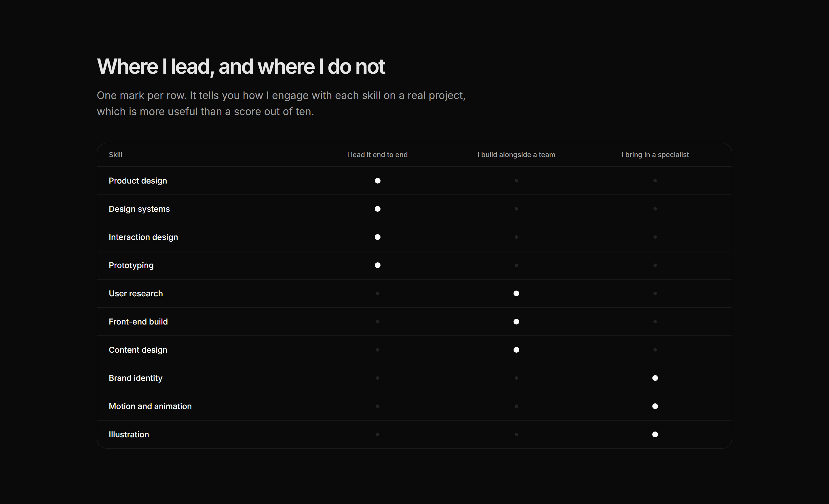Click Brand identity's dim "alongside a team" dot
Viewport: 829px width, 504px height.
click(516, 378)
